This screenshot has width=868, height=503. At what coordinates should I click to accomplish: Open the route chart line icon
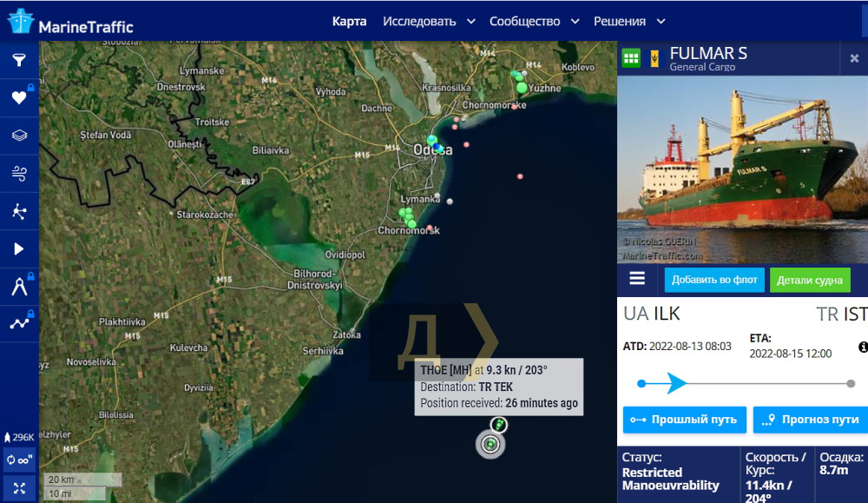(19, 323)
